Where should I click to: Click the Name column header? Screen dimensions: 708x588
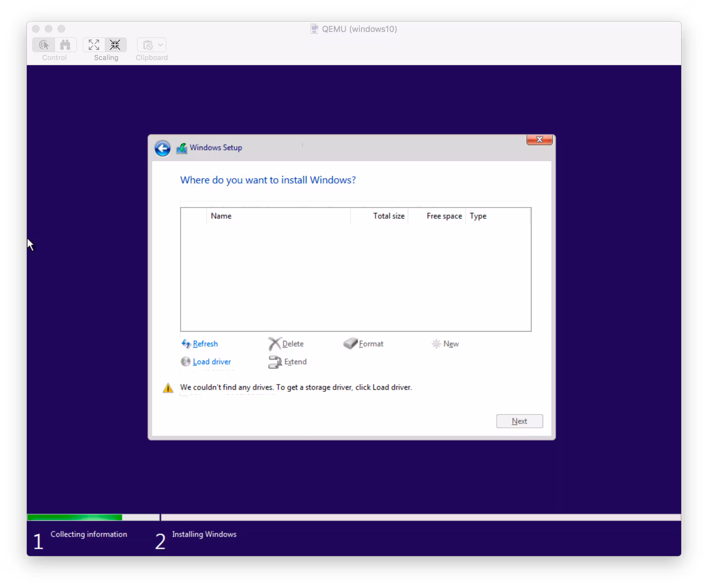click(221, 216)
